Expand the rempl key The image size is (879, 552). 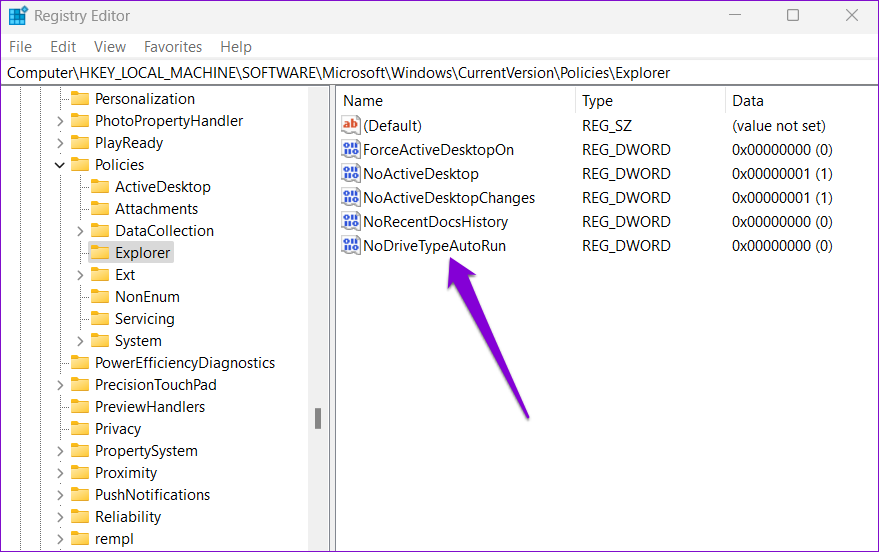click(x=60, y=539)
